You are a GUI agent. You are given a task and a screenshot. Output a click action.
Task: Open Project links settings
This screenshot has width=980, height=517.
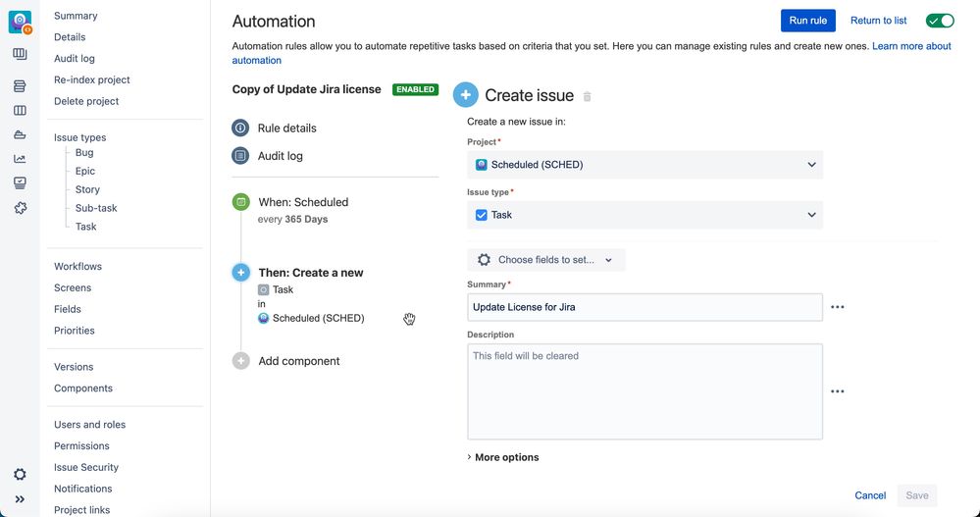coord(81,509)
